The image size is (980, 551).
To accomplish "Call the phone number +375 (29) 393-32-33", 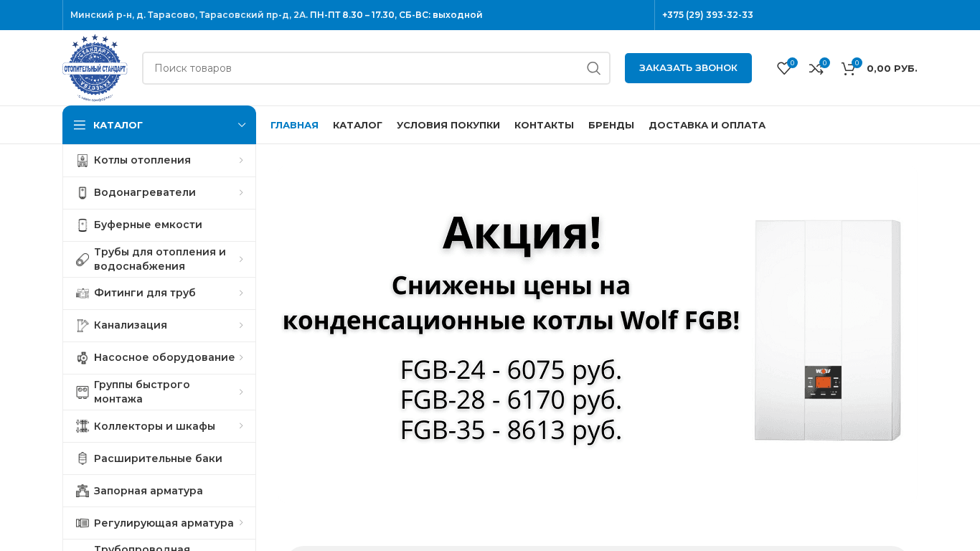I will (x=707, y=15).
